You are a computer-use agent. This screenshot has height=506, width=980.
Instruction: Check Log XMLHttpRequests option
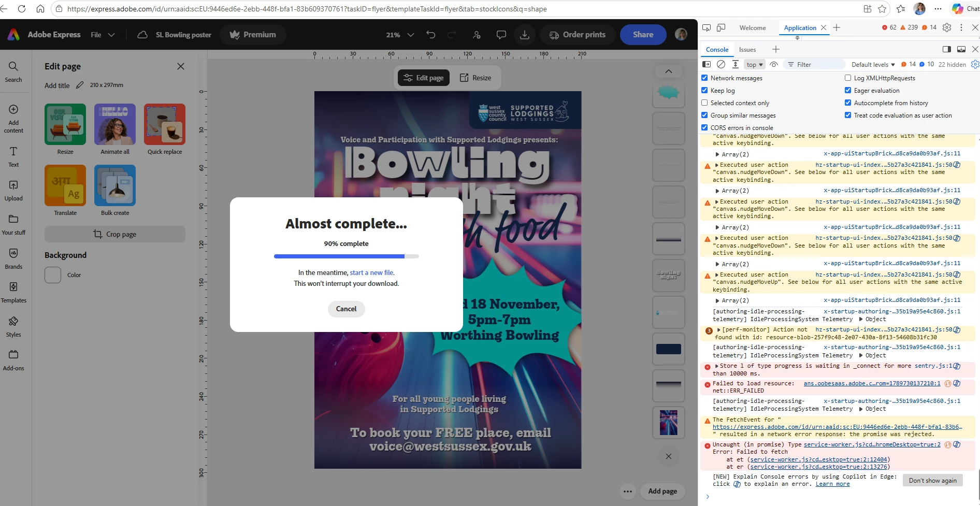pos(848,78)
